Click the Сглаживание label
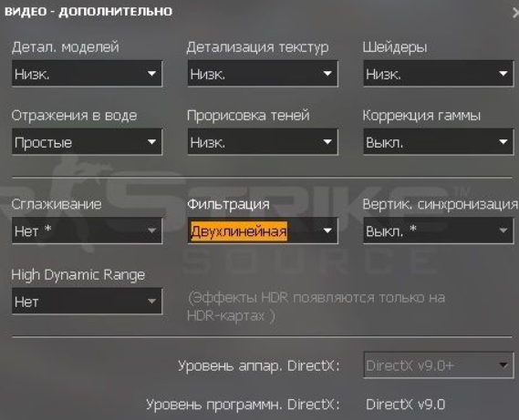Screen dimensions: 519x420 (x=57, y=204)
